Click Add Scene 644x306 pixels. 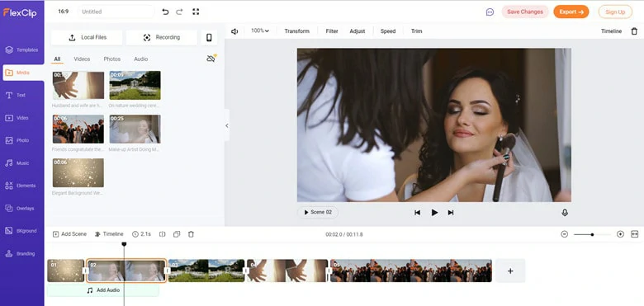70,234
